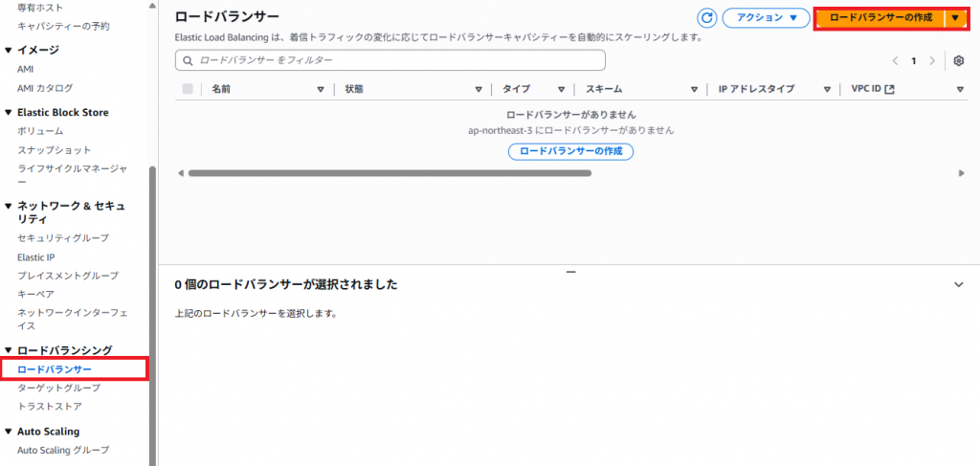The width and height of the screenshot is (980, 466).
Task: Sort by タイプ column arrow
Action: pyautogui.click(x=561, y=89)
